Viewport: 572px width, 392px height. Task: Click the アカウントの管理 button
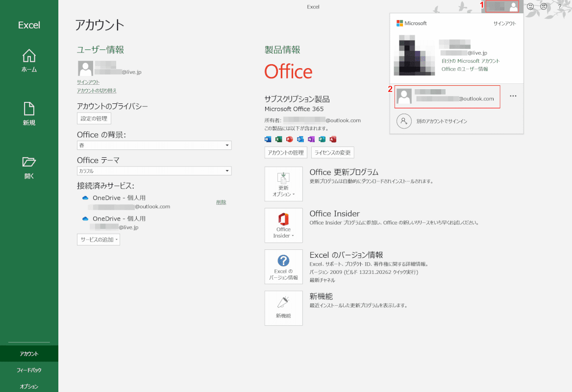coord(286,152)
